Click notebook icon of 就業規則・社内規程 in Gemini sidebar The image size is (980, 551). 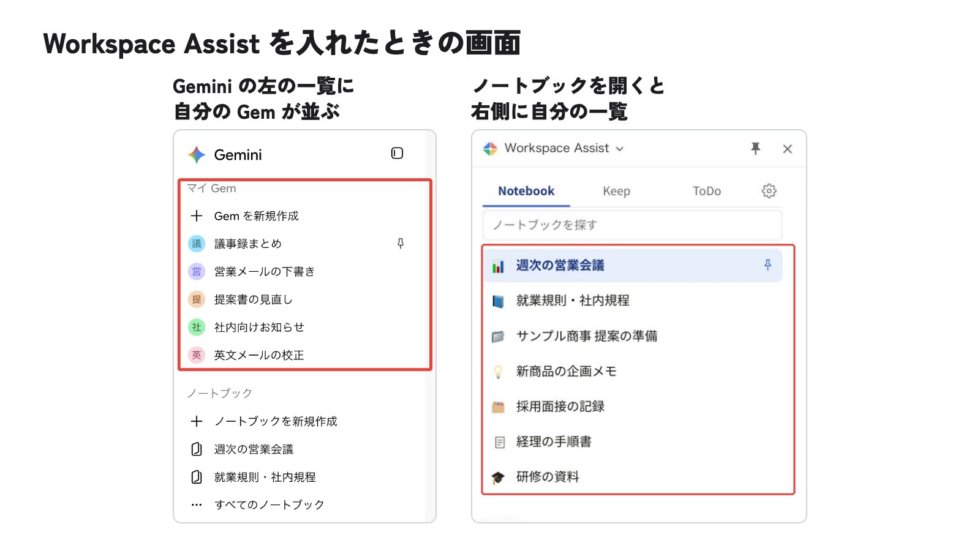pyautogui.click(x=197, y=477)
